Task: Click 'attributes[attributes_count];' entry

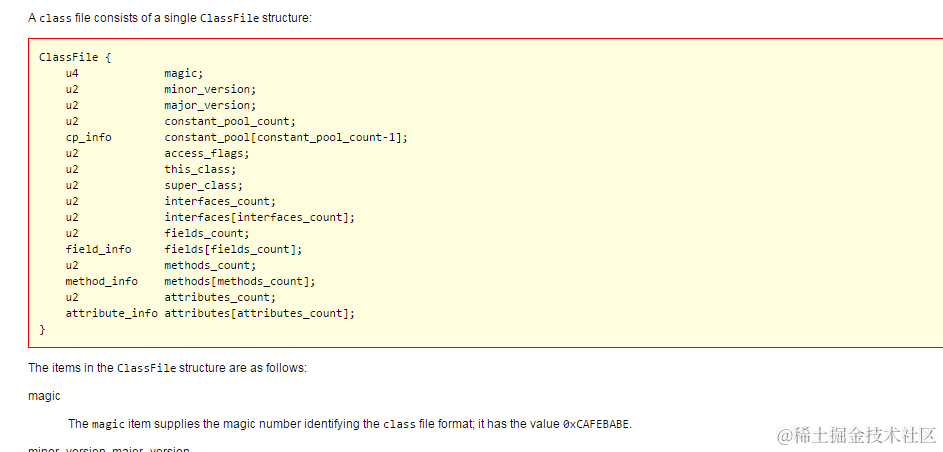Action: pyautogui.click(x=260, y=313)
